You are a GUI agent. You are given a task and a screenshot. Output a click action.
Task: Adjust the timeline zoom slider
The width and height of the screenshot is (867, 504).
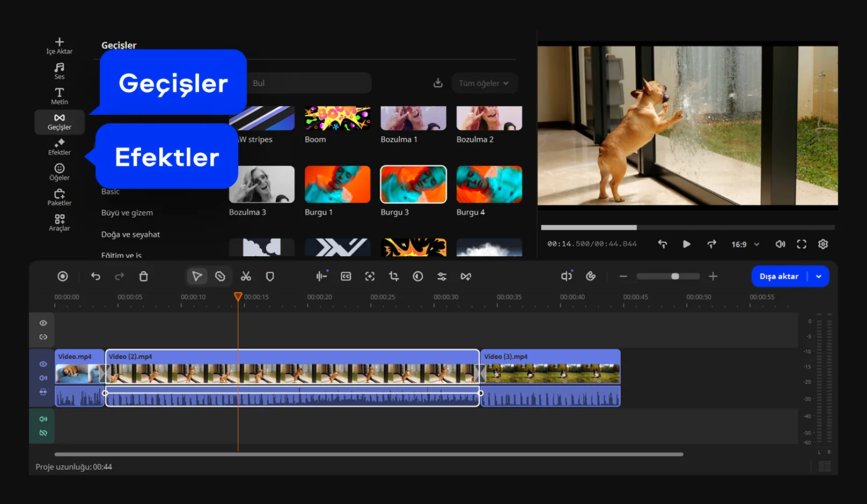pyautogui.click(x=674, y=277)
